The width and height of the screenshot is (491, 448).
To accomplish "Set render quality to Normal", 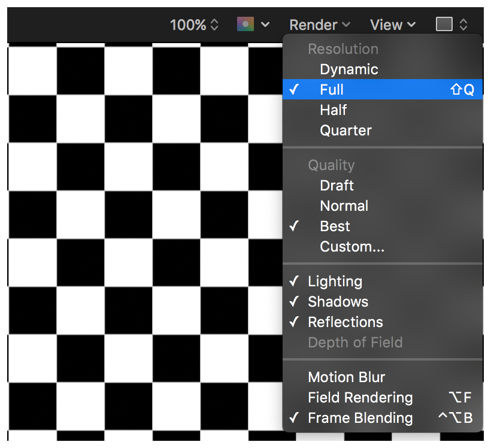I will click(344, 206).
